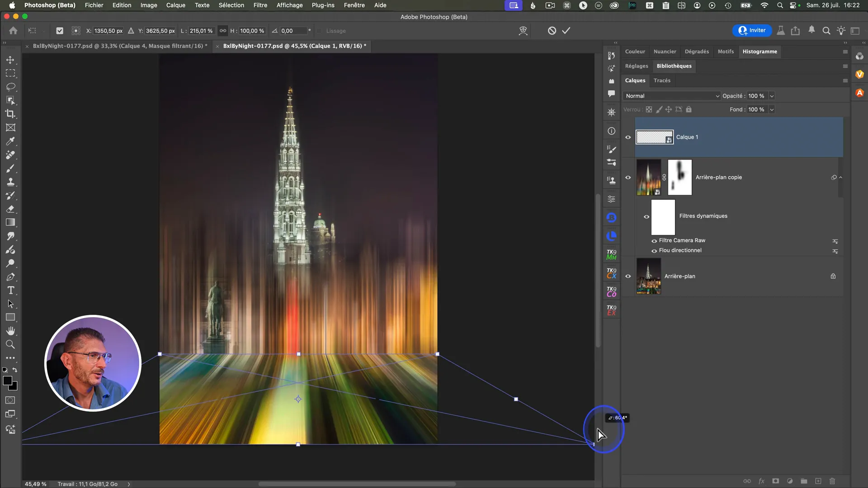Image resolution: width=868 pixels, height=488 pixels.
Task: Switch to warp mode icon
Action: (523, 31)
